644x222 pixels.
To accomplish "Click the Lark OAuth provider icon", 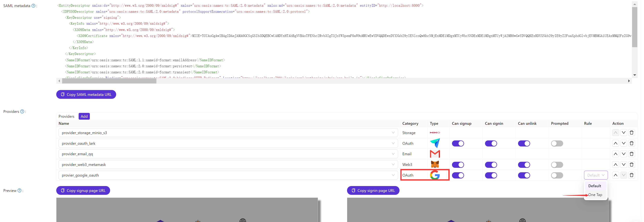I will (435, 143).
